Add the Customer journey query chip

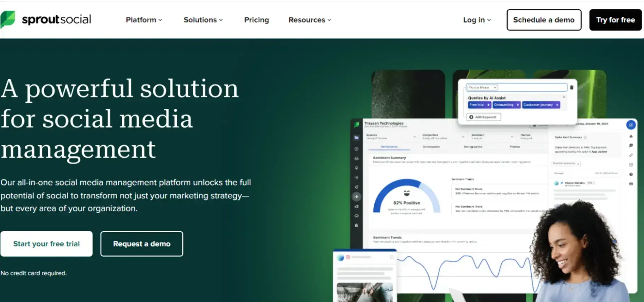point(541,105)
